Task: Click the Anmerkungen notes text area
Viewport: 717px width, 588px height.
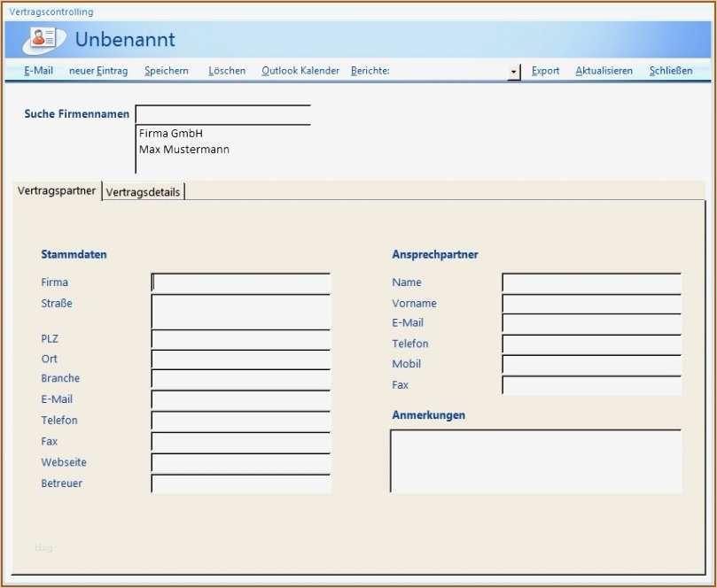Action: [535, 460]
